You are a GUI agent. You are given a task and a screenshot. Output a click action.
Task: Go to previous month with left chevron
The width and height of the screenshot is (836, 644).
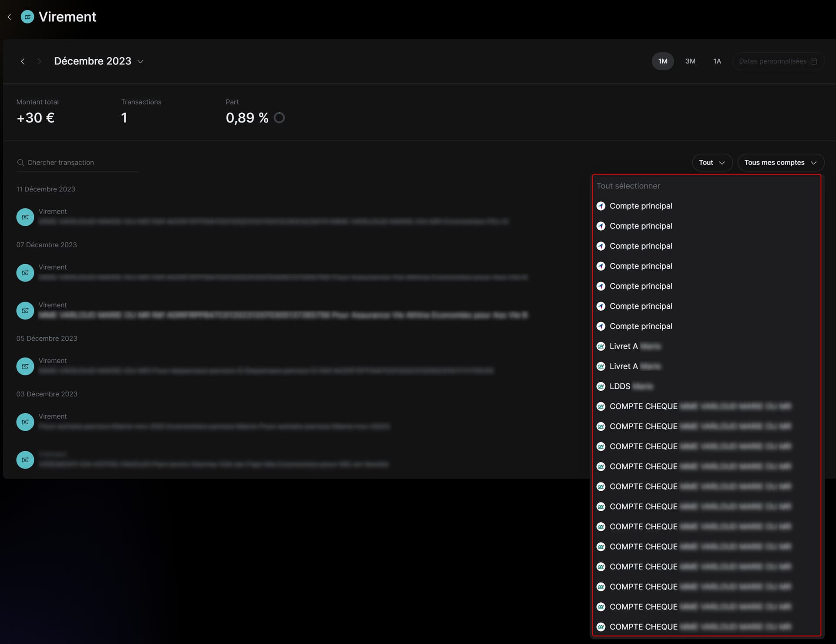coord(23,61)
